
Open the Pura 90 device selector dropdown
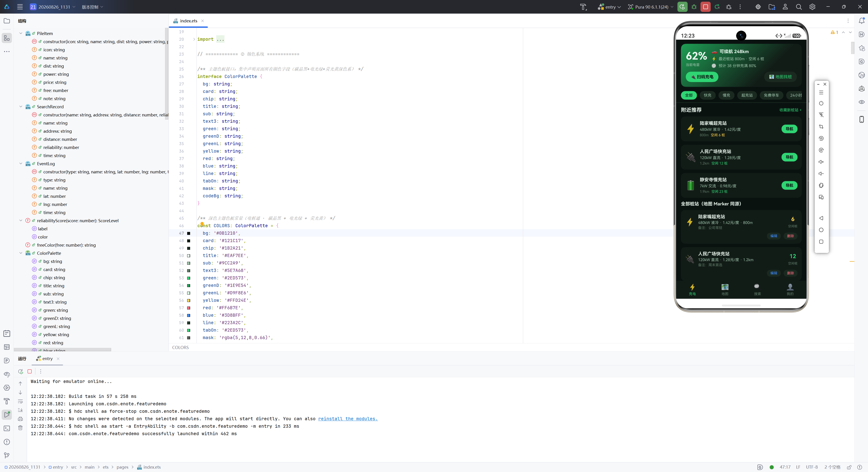pyautogui.click(x=650, y=7)
